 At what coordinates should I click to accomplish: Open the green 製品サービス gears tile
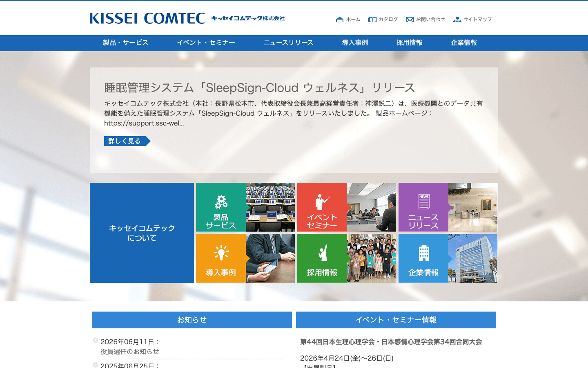click(221, 207)
